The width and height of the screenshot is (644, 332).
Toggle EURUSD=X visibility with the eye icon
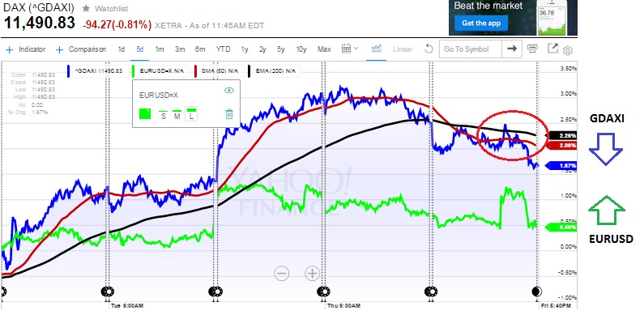tap(229, 90)
